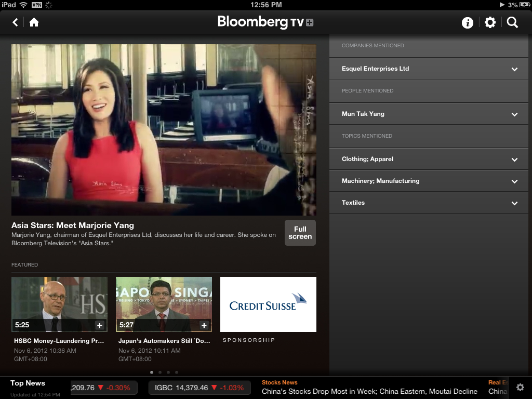Open the info panel via the i icon
Screen dimensions: 532x399
[467, 22]
